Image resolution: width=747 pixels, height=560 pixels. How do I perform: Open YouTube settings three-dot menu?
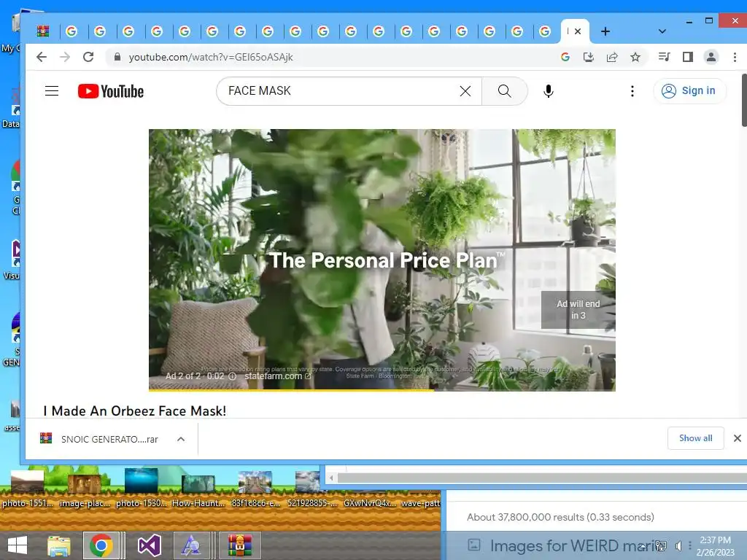point(632,91)
